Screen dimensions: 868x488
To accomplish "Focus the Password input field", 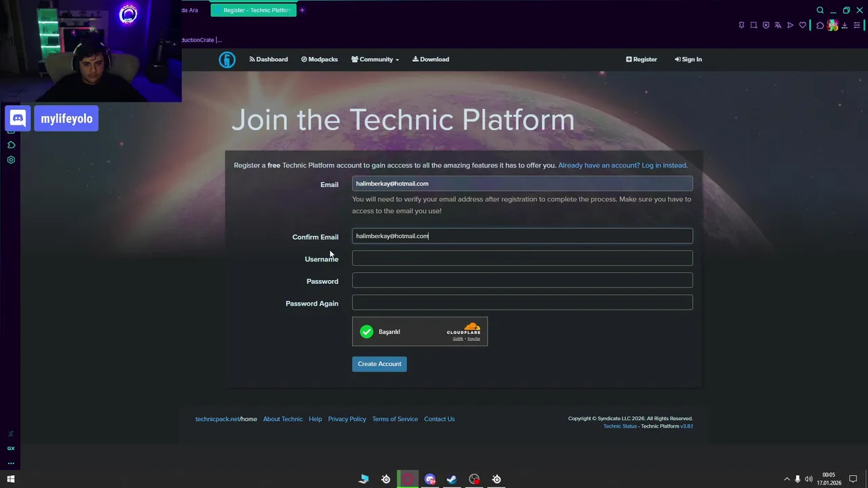I will pos(522,281).
